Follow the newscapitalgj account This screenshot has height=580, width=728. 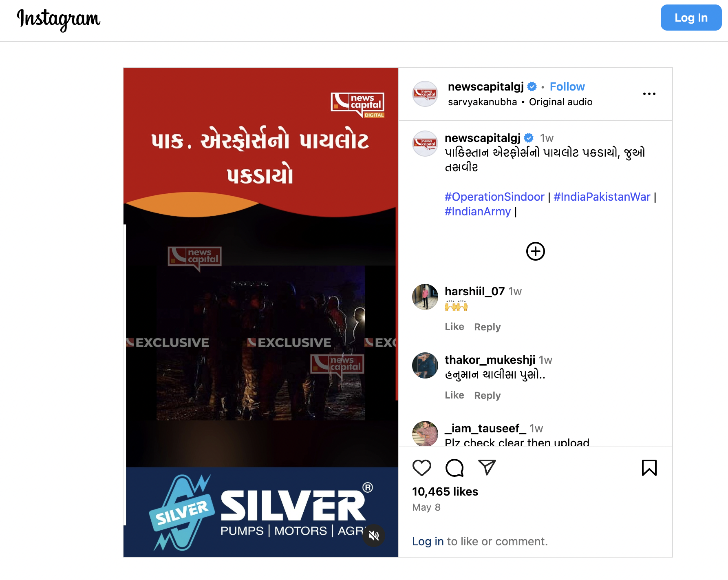click(x=567, y=86)
